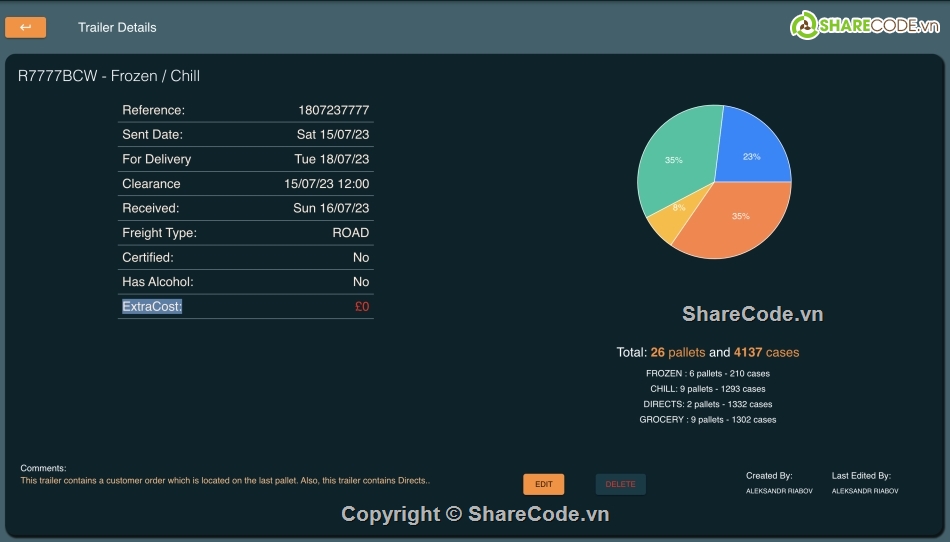Click the trailer comments text
Viewport: 950px width, 542px height.
(225, 481)
